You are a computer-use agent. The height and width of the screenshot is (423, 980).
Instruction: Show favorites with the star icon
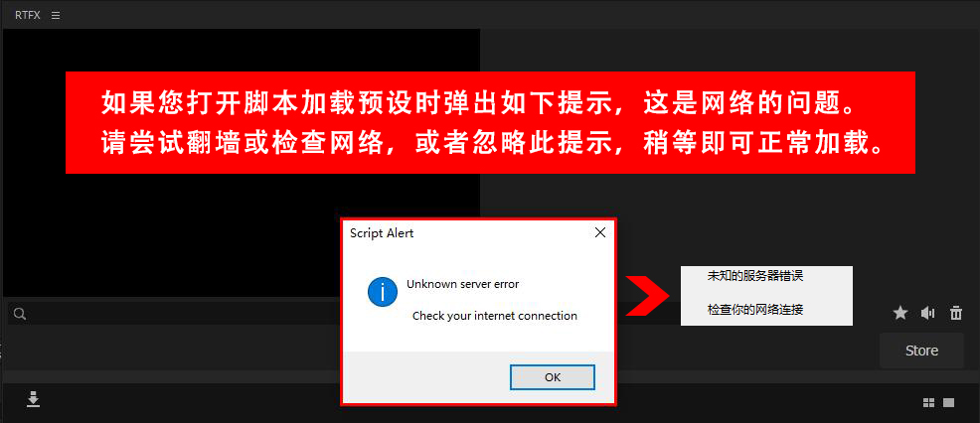[x=900, y=313]
